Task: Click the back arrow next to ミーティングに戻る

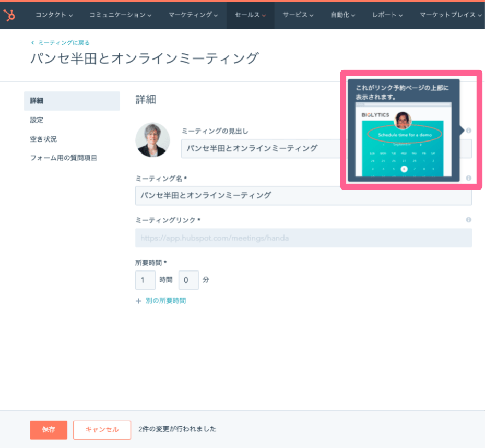Action: coord(33,43)
